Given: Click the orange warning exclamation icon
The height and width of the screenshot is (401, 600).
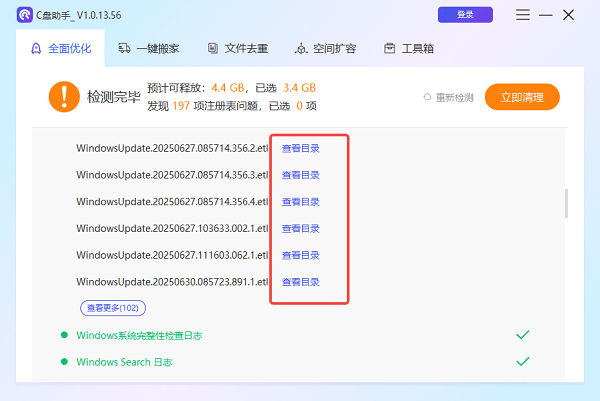Looking at the screenshot, I should coord(64,97).
